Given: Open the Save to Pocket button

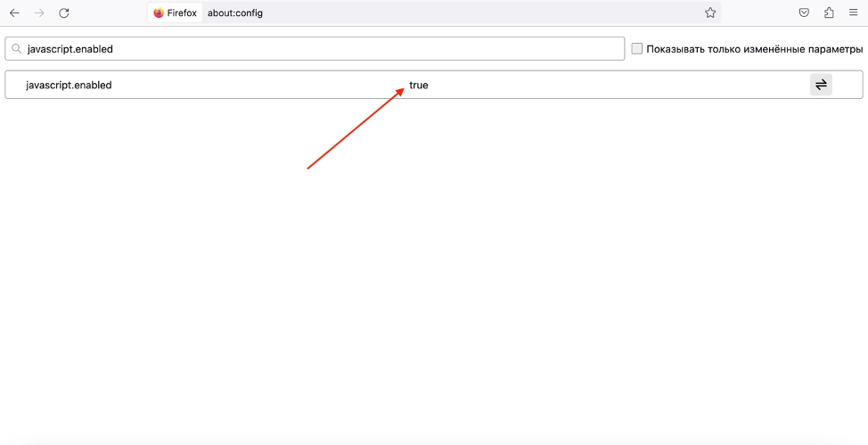Looking at the screenshot, I should click(x=805, y=12).
